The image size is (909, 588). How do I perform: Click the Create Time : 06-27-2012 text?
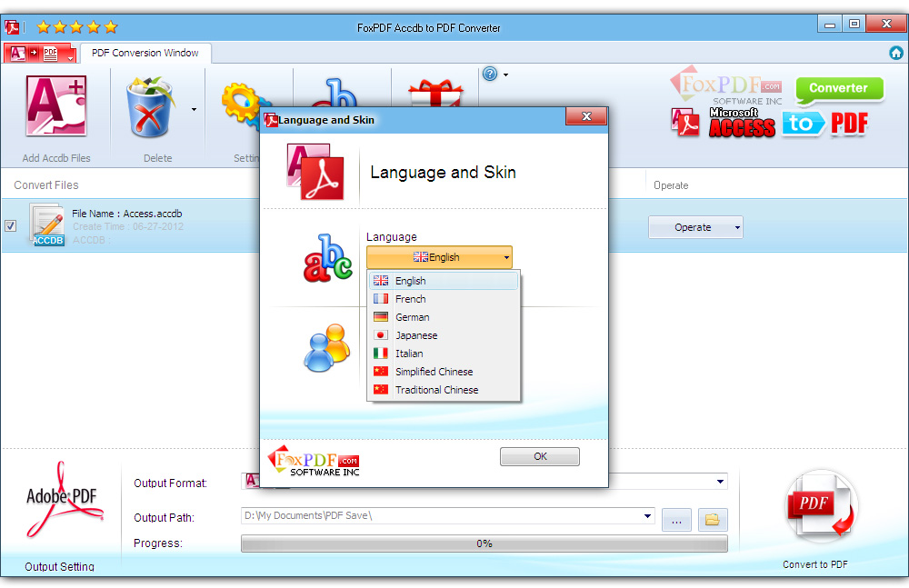(128, 226)
